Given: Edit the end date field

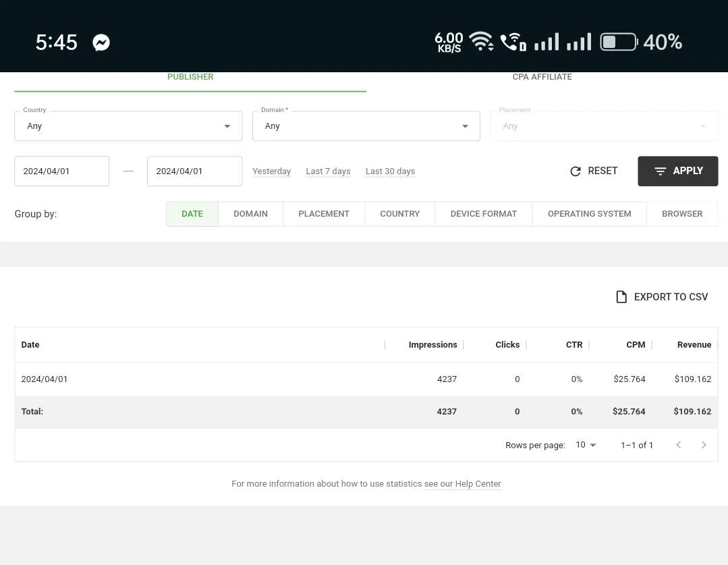Looking at the screenshot, I should pyautogui.click(x=194, y=171).
